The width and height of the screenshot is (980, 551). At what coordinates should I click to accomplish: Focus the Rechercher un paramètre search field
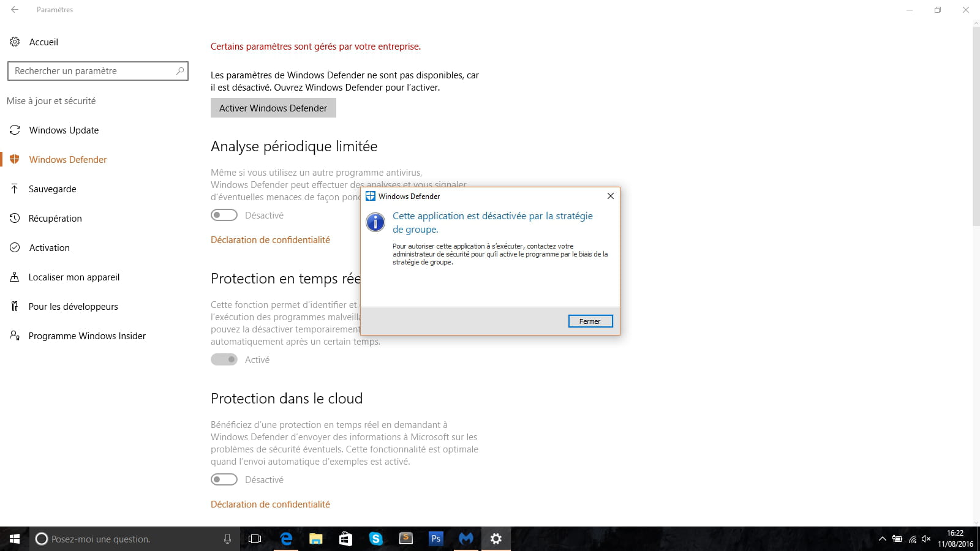pos(98,71)
